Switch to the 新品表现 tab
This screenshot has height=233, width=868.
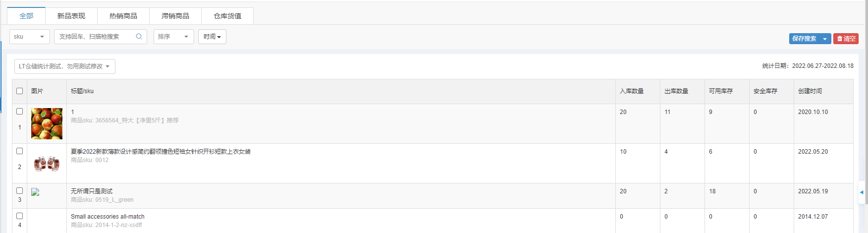point(71,16)
